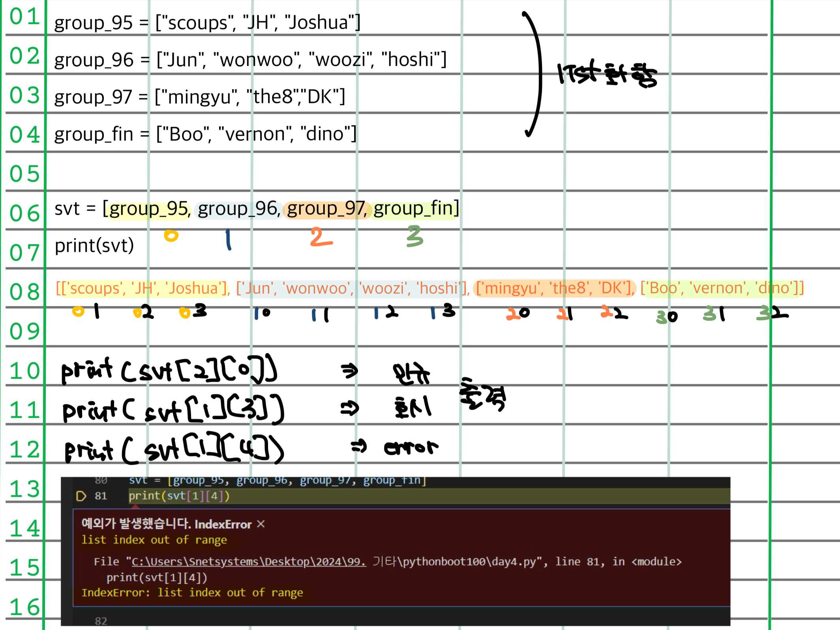Click editor line number 82

coord(101,621)
